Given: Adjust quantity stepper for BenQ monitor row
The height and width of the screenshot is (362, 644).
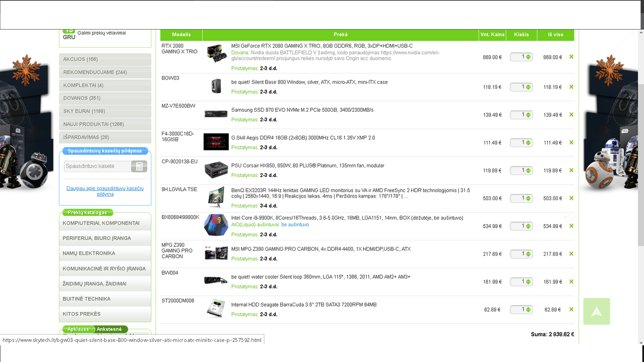Looking at the screenshot, I should 528,199.
